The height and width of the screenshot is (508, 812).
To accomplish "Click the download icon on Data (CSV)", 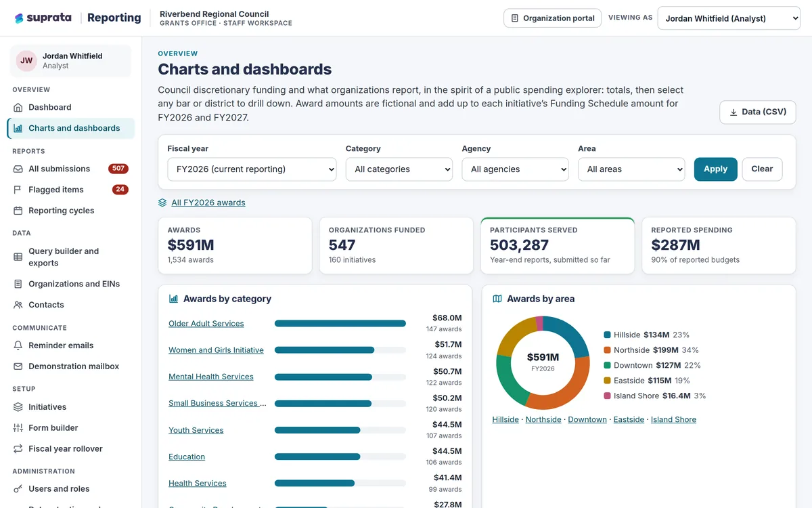I will click(734, 112).
